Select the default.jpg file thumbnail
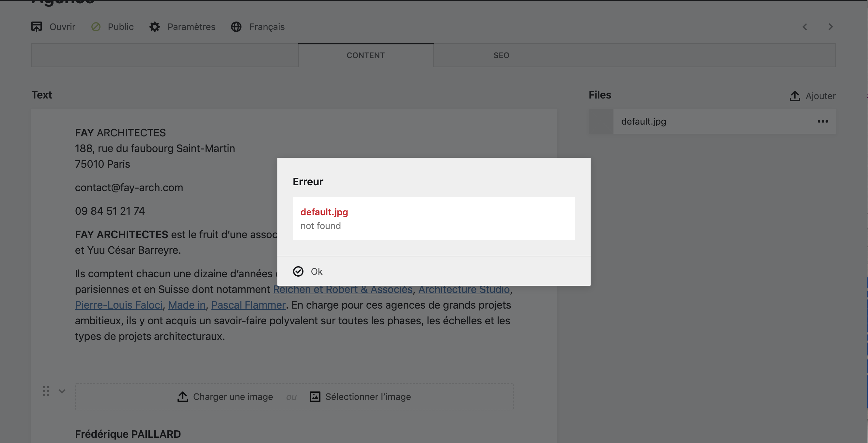The height and width of the screenshot is (443, 868). tap(601, 121)
